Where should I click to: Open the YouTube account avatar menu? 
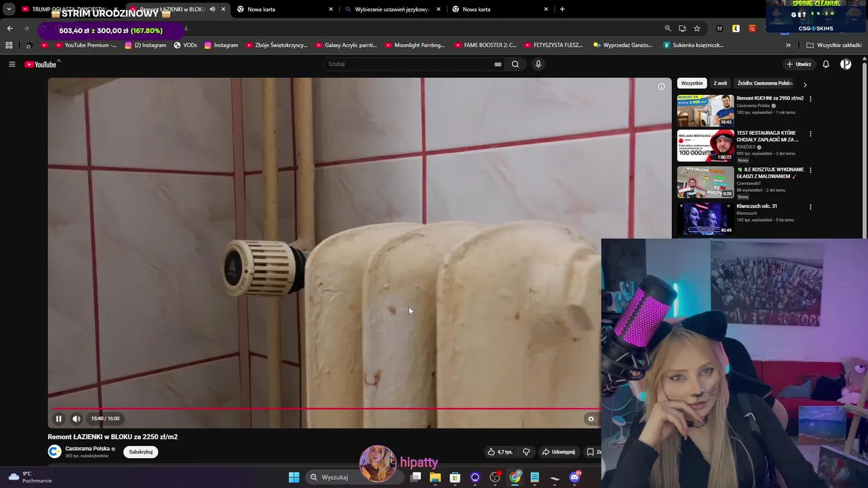(x=846, y=64)
